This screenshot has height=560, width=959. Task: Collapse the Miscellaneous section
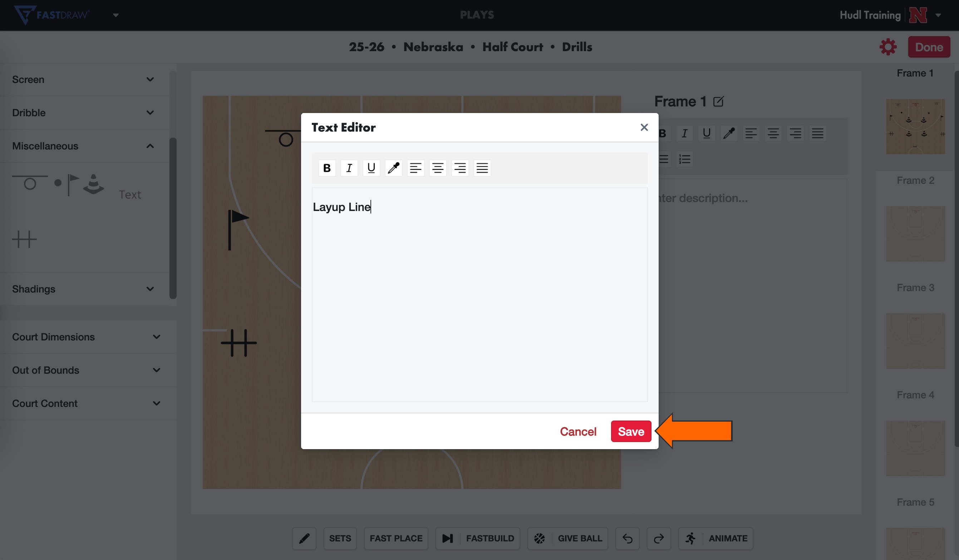click(x=84, y=146)
